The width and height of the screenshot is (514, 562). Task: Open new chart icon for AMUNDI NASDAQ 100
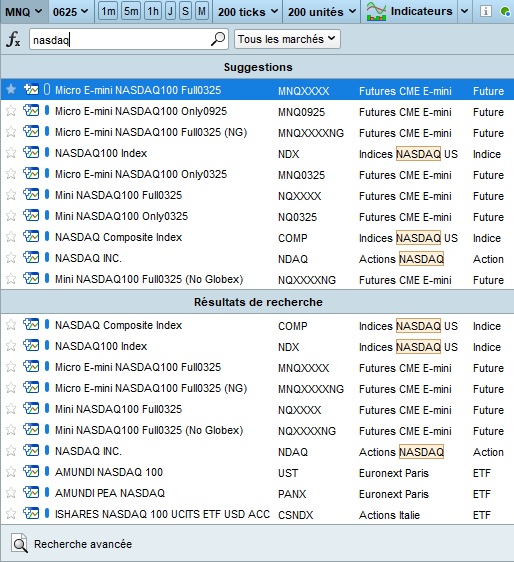31,471
